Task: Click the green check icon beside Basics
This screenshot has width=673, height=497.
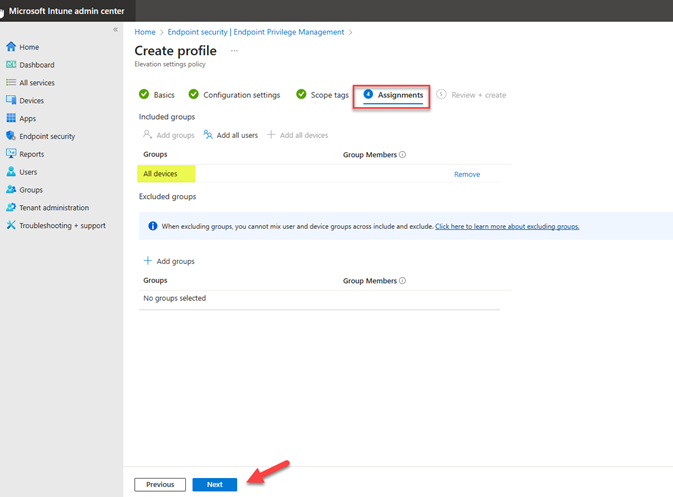Action: 144,94
